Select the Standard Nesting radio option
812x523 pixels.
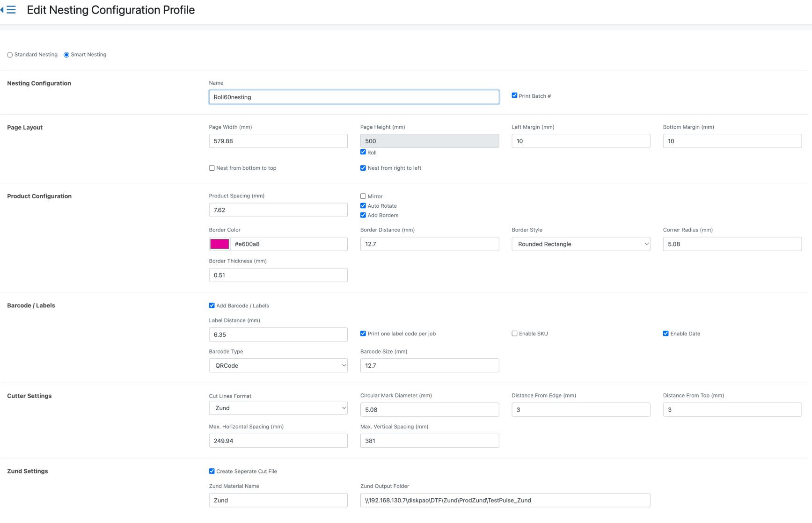[x=10, y=55]
